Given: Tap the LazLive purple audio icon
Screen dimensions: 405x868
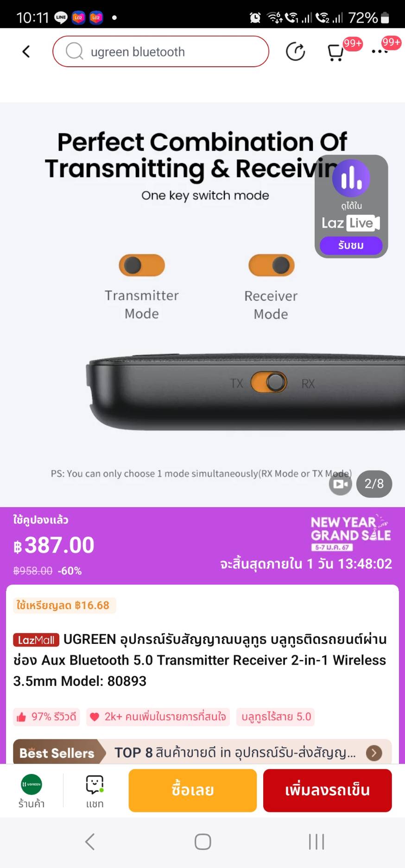Looking at the screenshot, I should coord(351,178).
